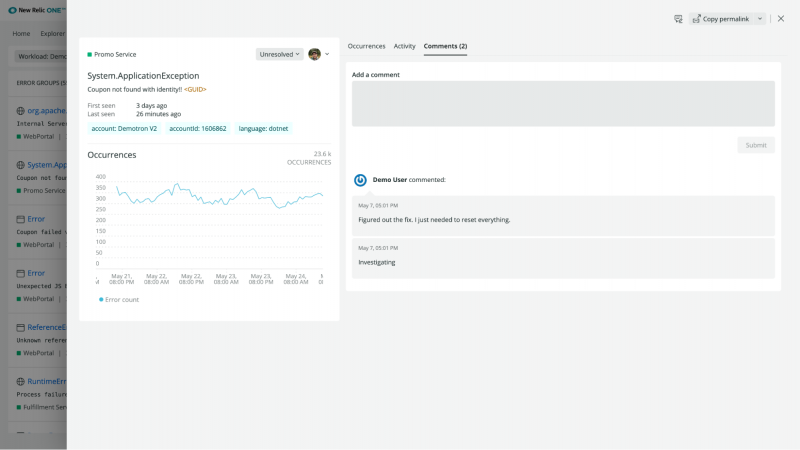This screenshot has width=800, height=450.
Task: Click the occurrences line chart
Action: pos(209,222)
